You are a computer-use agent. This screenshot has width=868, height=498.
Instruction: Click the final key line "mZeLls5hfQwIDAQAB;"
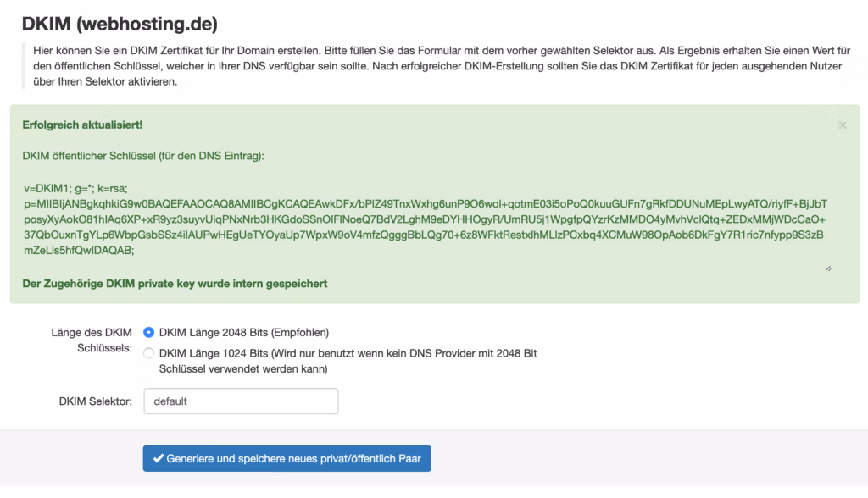[79, 251]
